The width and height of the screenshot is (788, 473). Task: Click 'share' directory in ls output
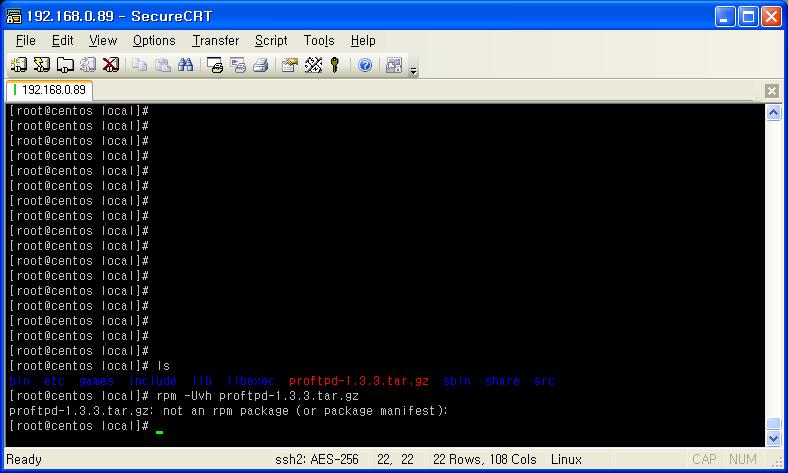click(503, 381)
